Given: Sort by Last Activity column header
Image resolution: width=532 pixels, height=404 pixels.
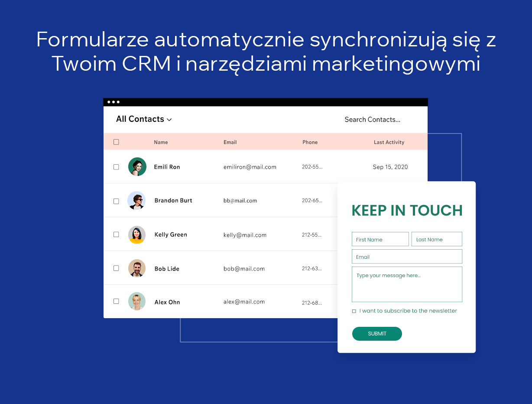Looking at the screenshot, I should (x=389, y=142).
